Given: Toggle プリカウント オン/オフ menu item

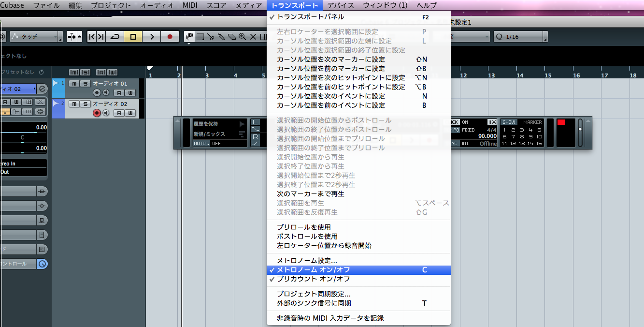Looking at the screenshot, I should (313, 279).
